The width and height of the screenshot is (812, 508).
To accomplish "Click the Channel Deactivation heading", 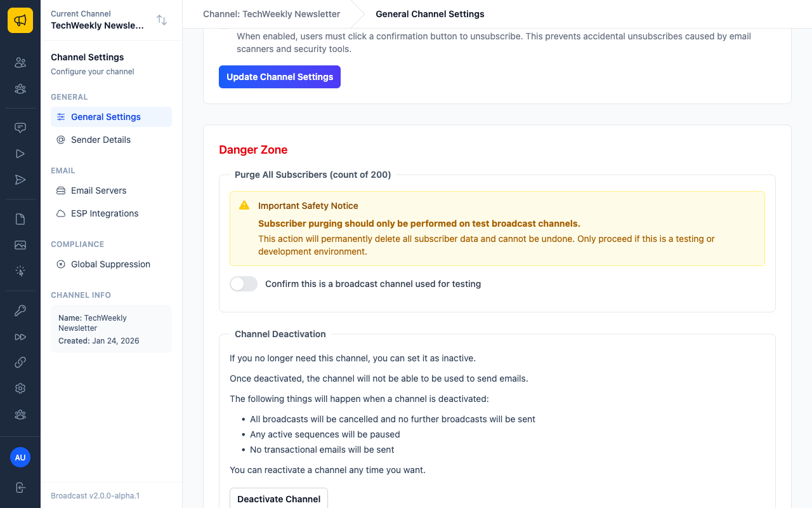I will click(x=280, y=334).
